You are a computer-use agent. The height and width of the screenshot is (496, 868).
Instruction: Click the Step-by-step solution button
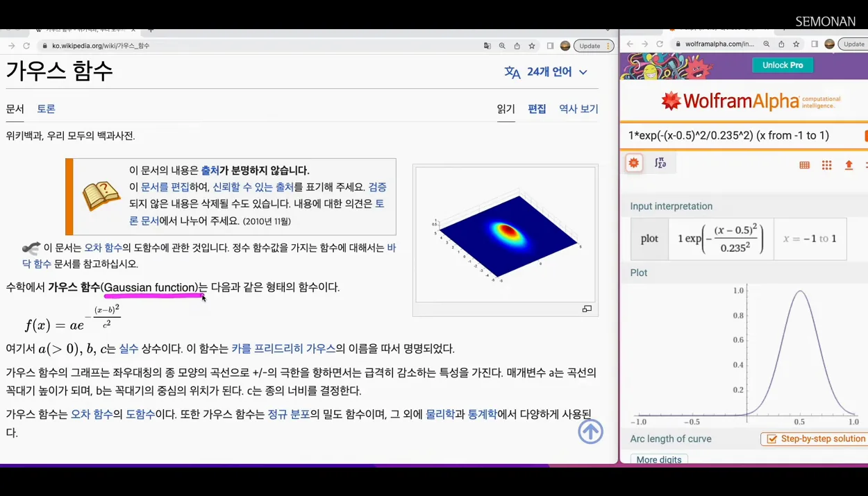tap(815, 438)
